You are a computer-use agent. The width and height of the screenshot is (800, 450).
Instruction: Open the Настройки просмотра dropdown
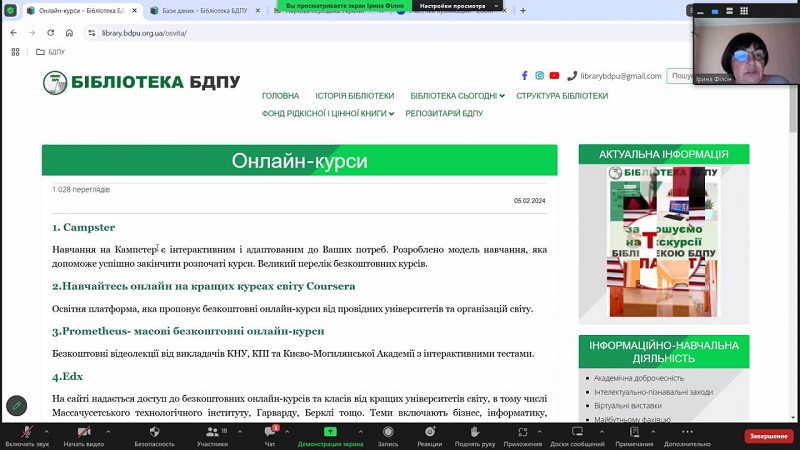458,6
